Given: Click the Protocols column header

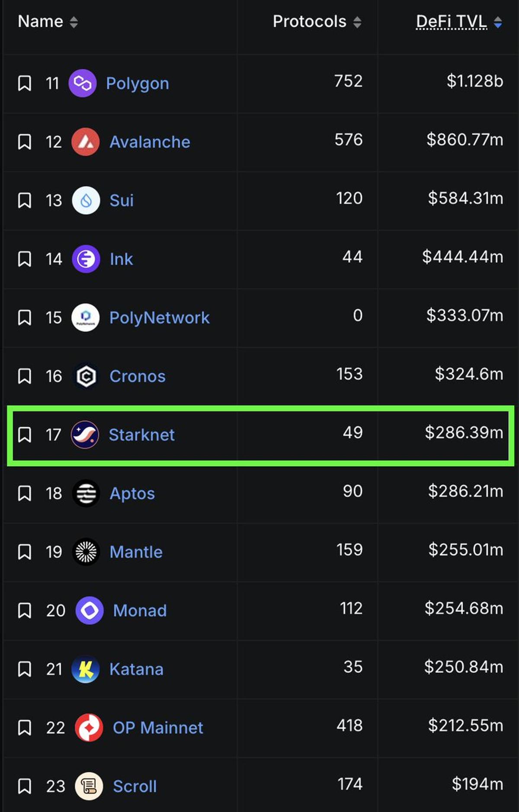Looking at the screenshot, I should [x=309, y=21].
